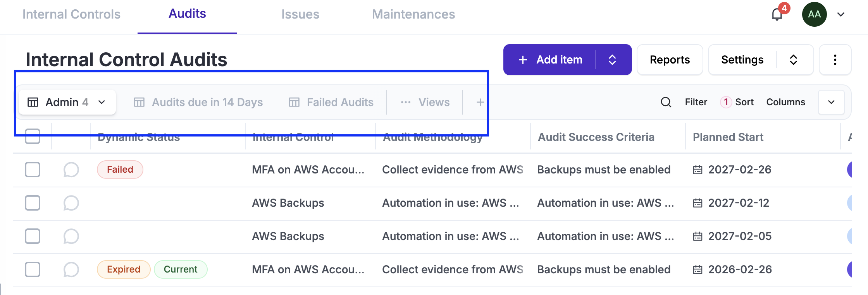The width and height of the screenshot is (868, 295).
Task: Open comments for the Failed audit row
Action: tap(71, 170)
